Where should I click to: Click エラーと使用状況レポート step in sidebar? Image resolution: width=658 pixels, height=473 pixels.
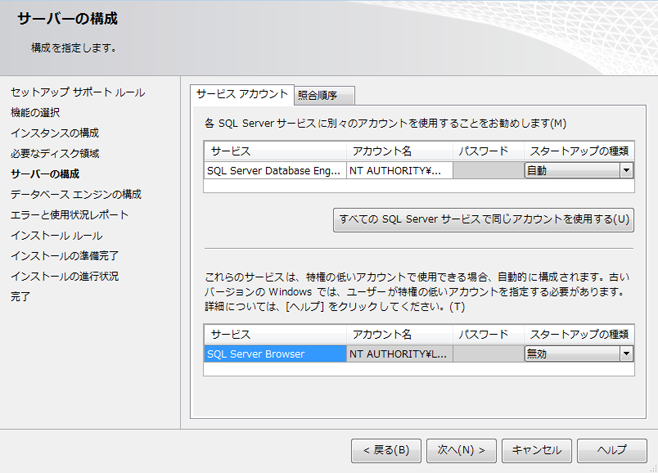[x=70, y=215]
